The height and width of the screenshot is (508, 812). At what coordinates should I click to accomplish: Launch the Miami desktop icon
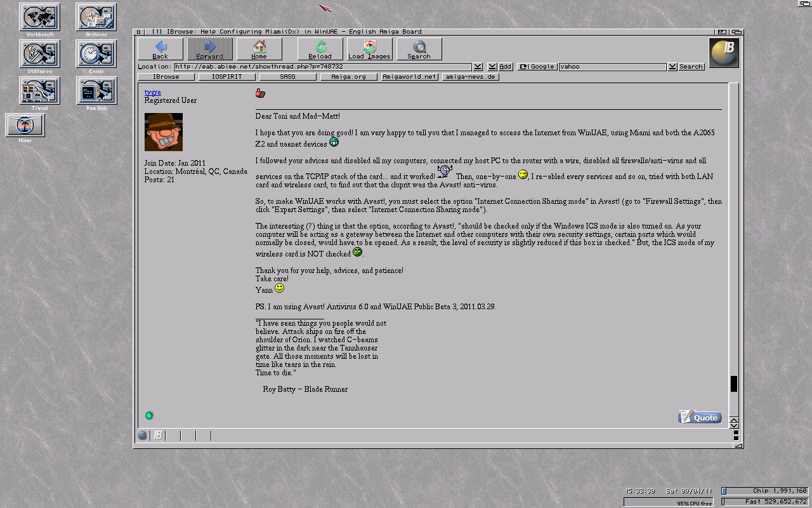click(x=25, y=125)
